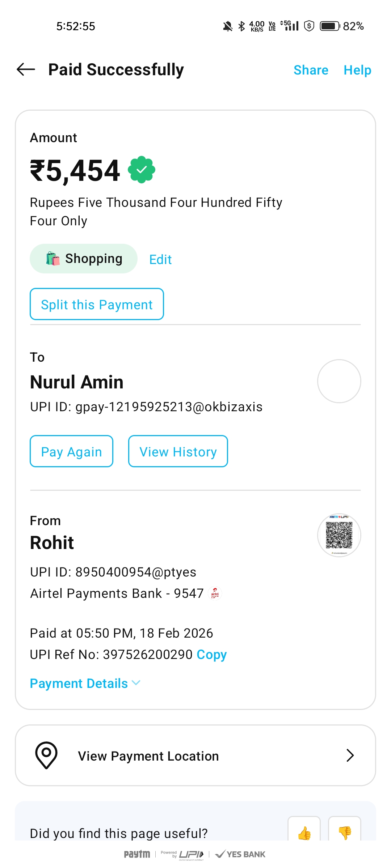Viewport: 391px width, 868px height.
Task: Expand the Payment Details section
Action: [85, 684]
